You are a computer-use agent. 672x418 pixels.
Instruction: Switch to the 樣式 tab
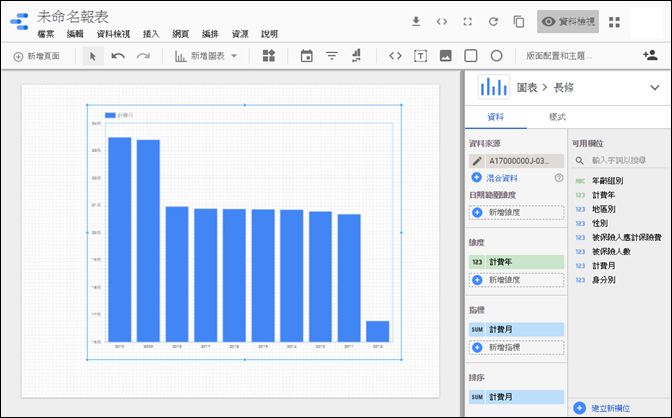click(557, 117)
